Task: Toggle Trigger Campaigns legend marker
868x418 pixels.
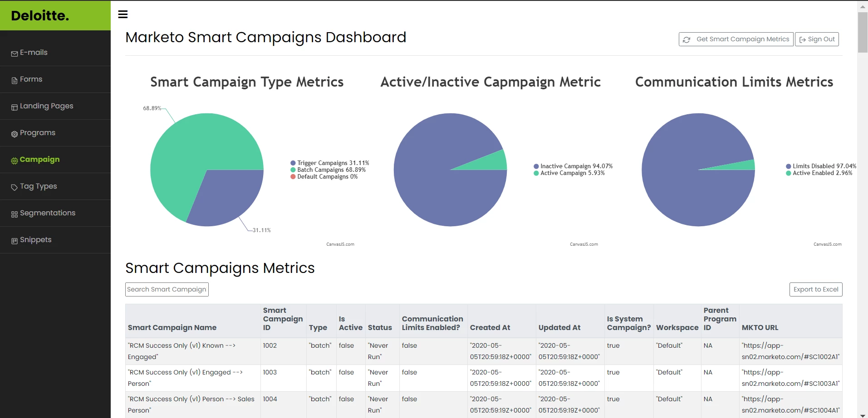Action: [293, 163]
